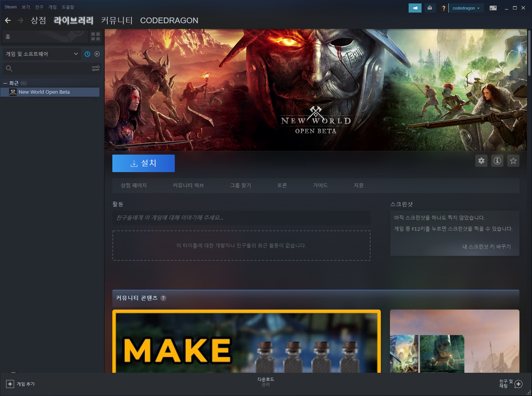This screenshot has height=396, width=532.
Task: Open game settings gear icon
Action: point(481,161)
